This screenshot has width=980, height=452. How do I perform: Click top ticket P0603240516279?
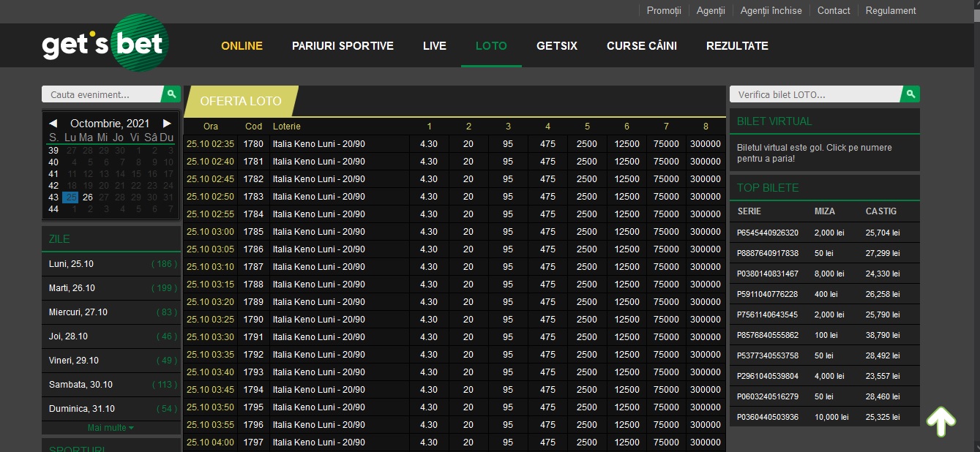768,396
